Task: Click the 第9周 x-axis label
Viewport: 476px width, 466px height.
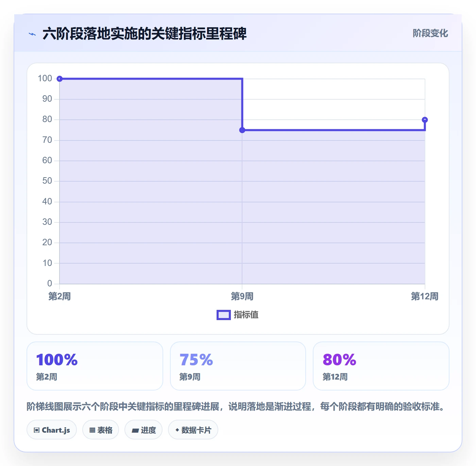Action: pyautogui.click(x=242, y=296)
